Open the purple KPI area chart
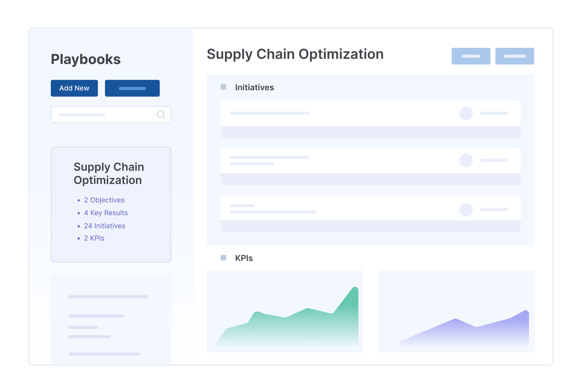Screen dimensions: 581x392 tap(456, 311)
